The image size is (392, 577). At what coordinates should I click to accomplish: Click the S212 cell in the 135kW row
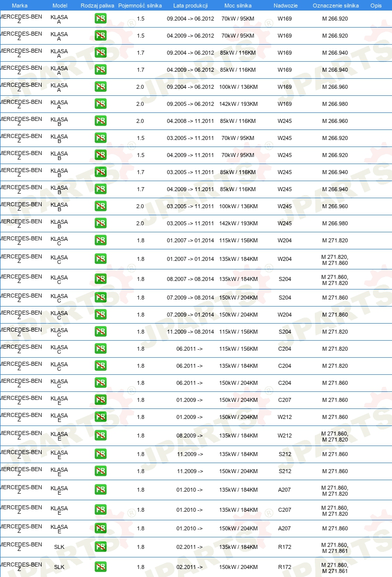(285, 454)
